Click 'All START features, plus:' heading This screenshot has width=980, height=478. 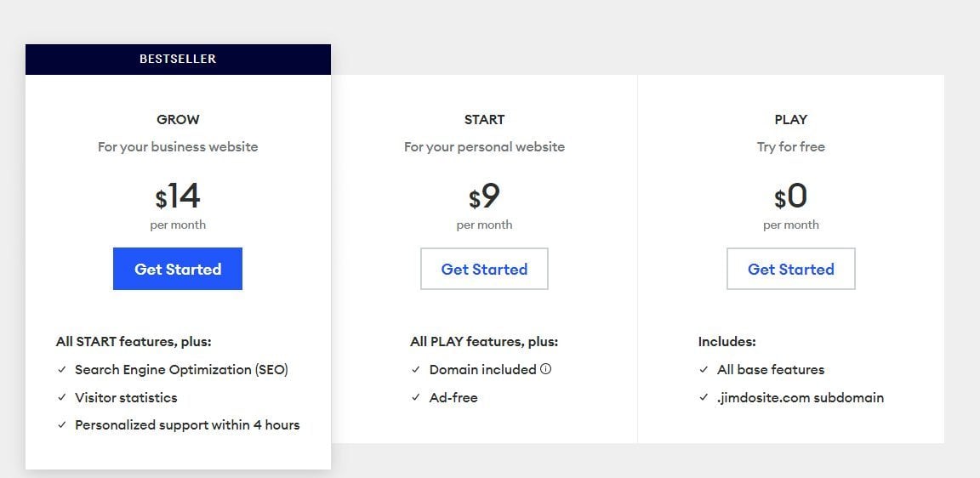[134, 342]
